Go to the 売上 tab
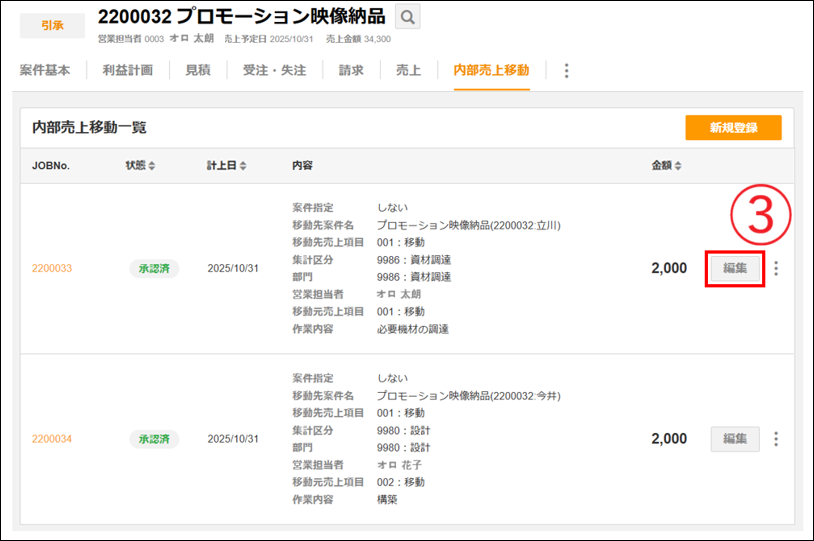Image resolution: width=814 pixels, height=541 pixels. click(409, 70)
